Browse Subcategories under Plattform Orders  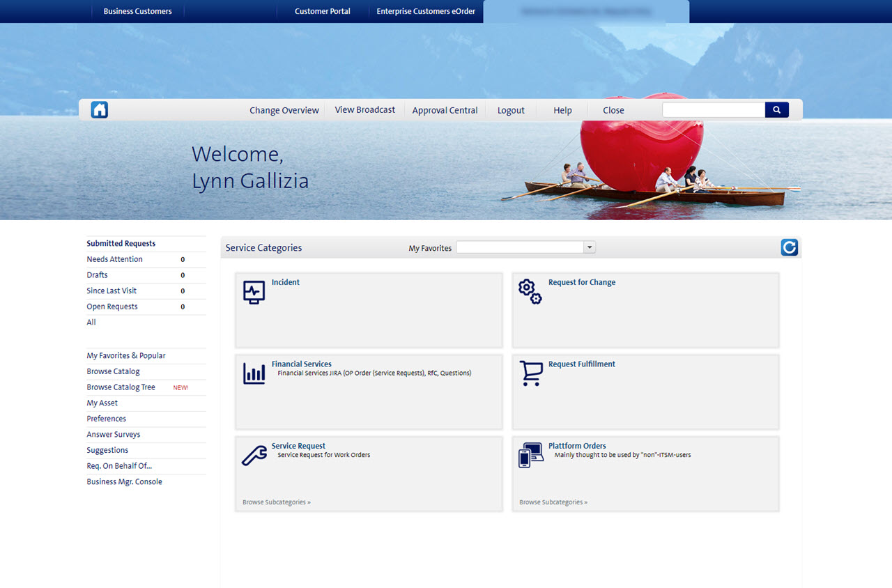tap(553, 502)
